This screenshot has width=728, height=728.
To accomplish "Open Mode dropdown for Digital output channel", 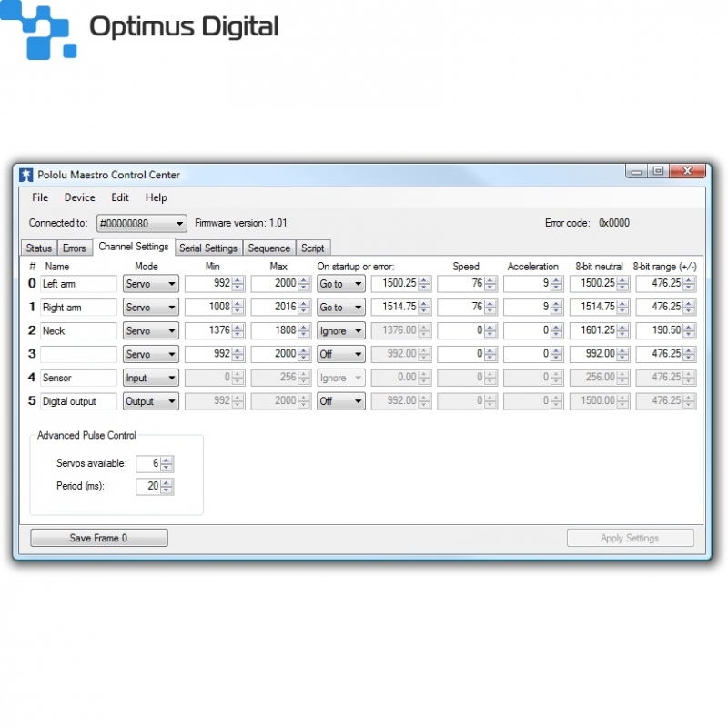I will click(151, 401).
